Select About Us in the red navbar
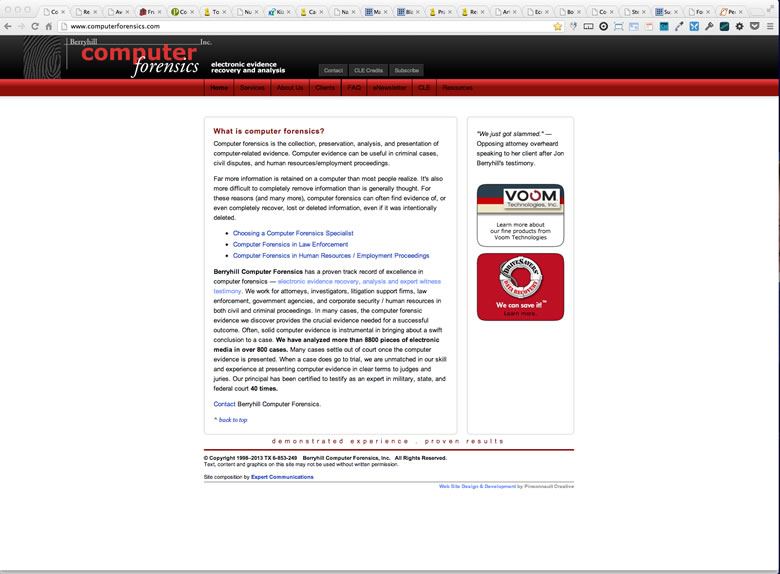780x574 pixels. pos(290,88)
